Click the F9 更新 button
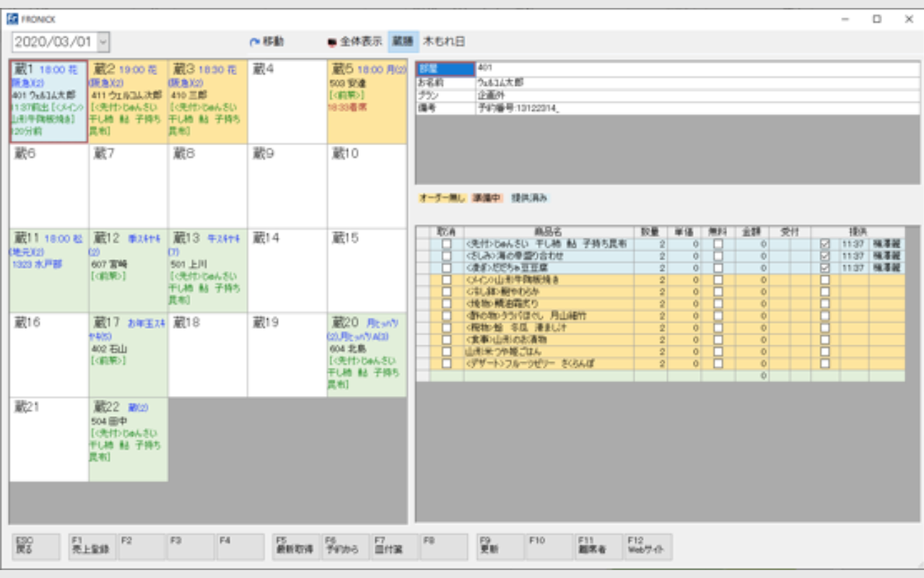Viewport: 924px width, 578px height. (500, 547)
